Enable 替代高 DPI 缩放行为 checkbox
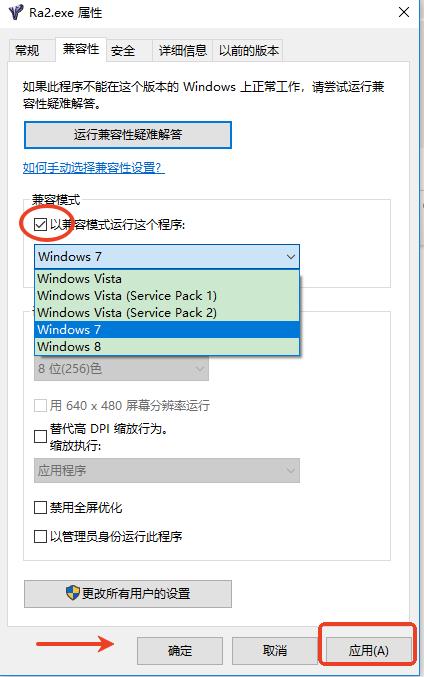The image size is (424, 677). [40, 437]
